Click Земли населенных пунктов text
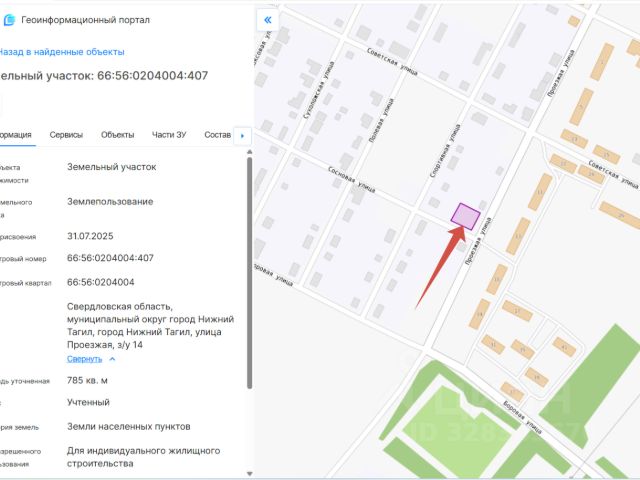The image size is (640, 480). coord(129,427)
